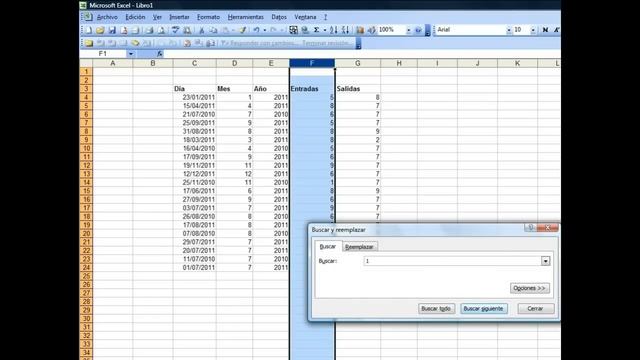Image resolution: width=640 pixels, height=360 pixels.
Task: Toggle the Drawing toolbar icon
Action: tap(371, 30)
